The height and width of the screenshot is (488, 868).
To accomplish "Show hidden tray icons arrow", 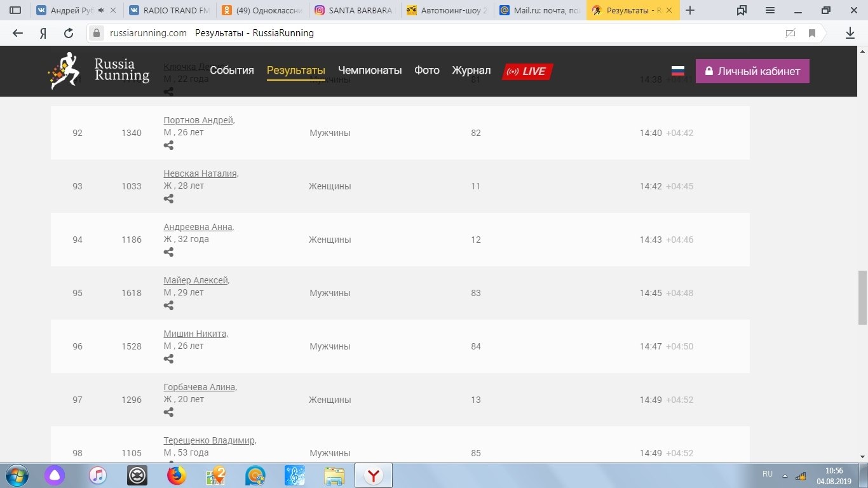I will click(785, 475).
